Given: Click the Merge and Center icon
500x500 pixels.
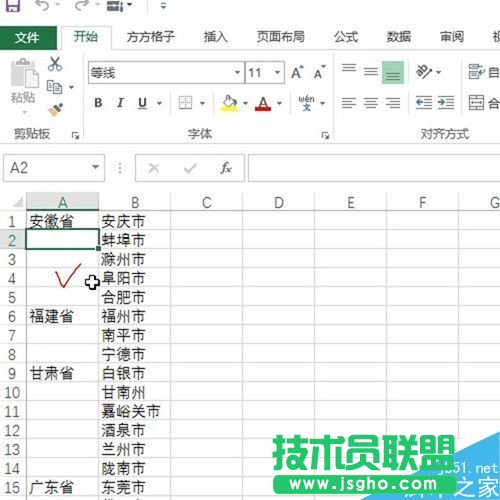Looking at the screenshot, I should point(476,103).
